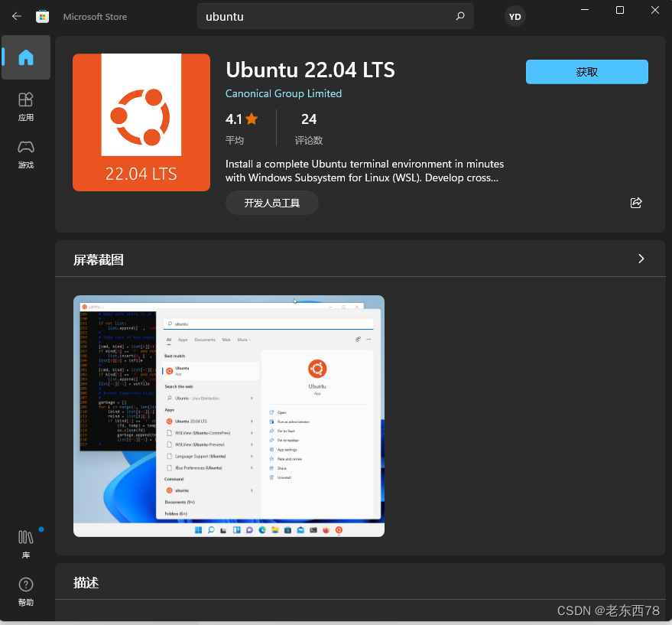Go back with the back arrow
This screenshot has width=672, height=625.
coord(17,16)
